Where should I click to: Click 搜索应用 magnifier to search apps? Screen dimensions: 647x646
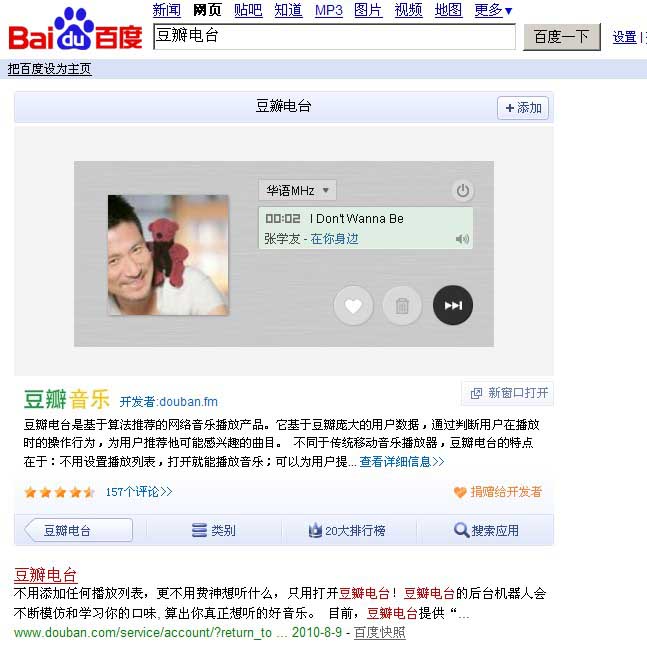click(x=486, y=530)
